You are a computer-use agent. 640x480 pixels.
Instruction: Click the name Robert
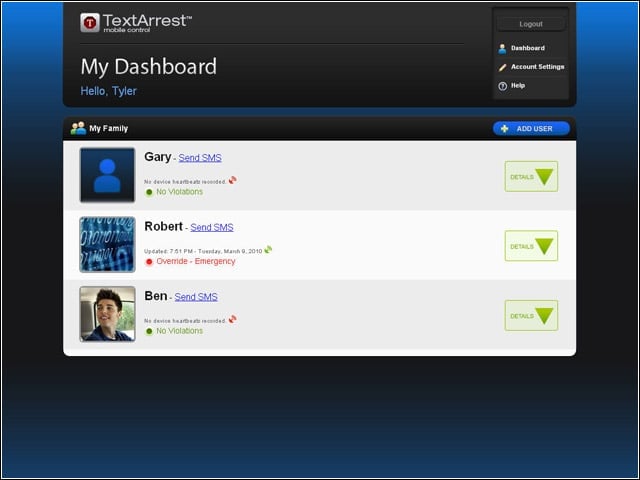[163, 227]
